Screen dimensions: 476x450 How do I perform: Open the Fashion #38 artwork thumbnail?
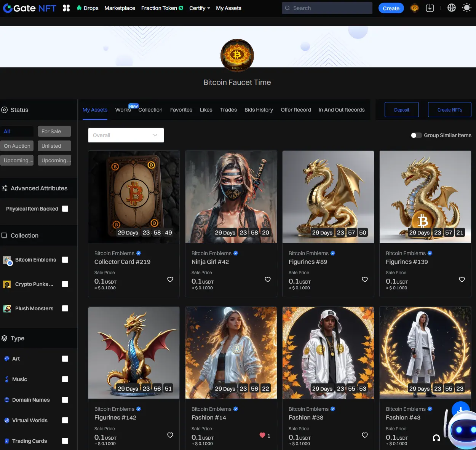click(328, 353)
